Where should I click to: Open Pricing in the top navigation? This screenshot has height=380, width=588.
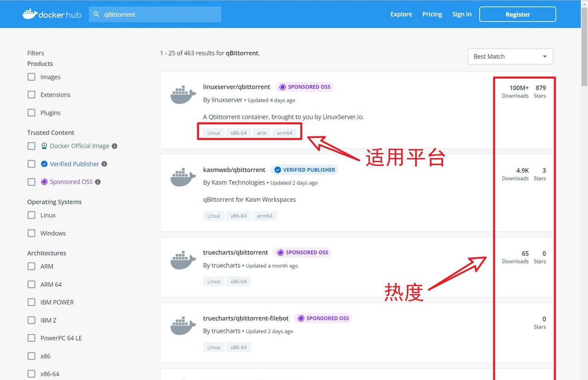click(x=432, y=14)
